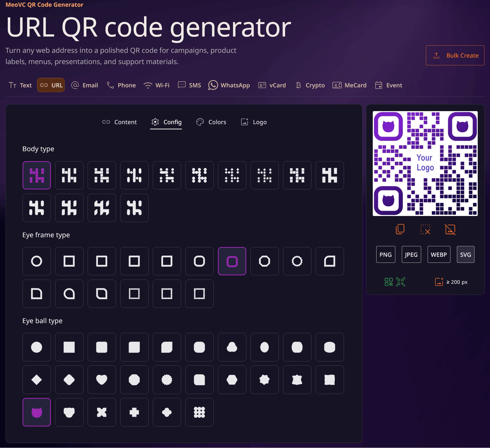Select the diamond eye ball type

coord(37,380)
